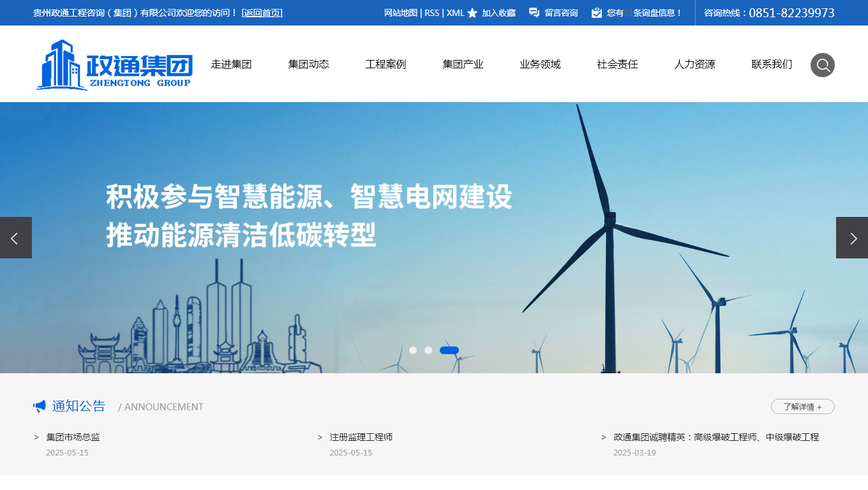
Task: Open the 集团动态 menu
Action: pyautogui.click(x=308, y=64)
